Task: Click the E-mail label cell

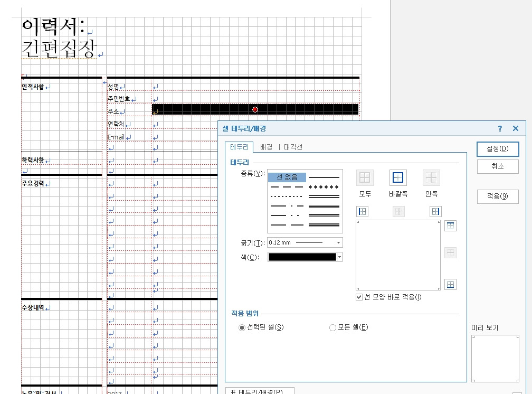Action: 116,137
